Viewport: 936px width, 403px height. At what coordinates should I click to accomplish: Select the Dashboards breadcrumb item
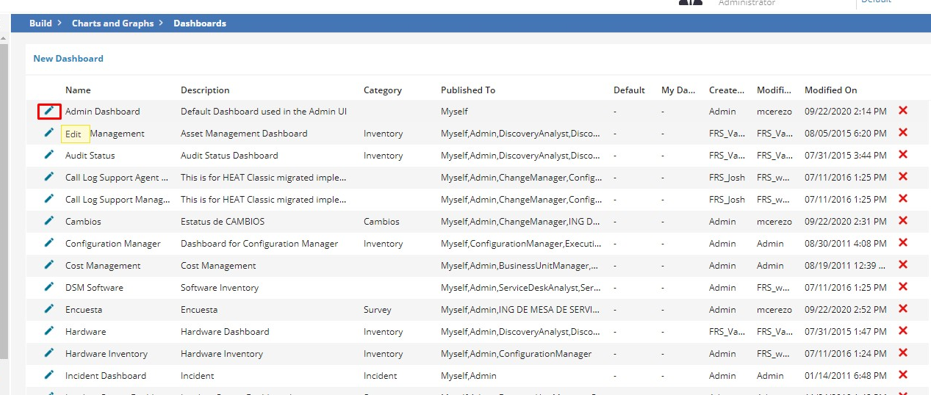click(x=200, y=23)
